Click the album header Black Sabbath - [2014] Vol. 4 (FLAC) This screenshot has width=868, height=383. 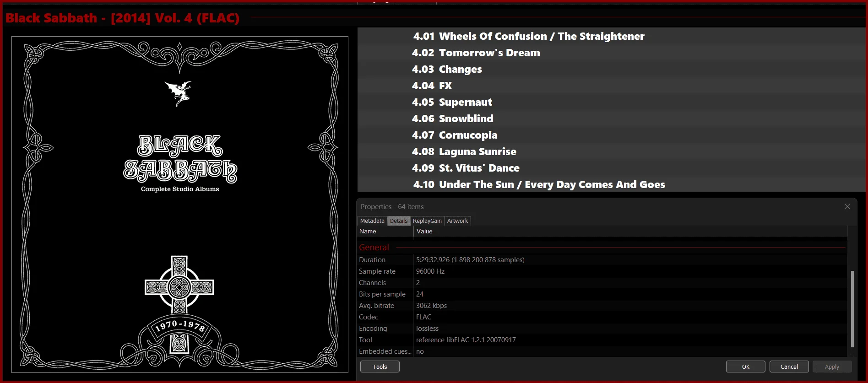point(122,18)
